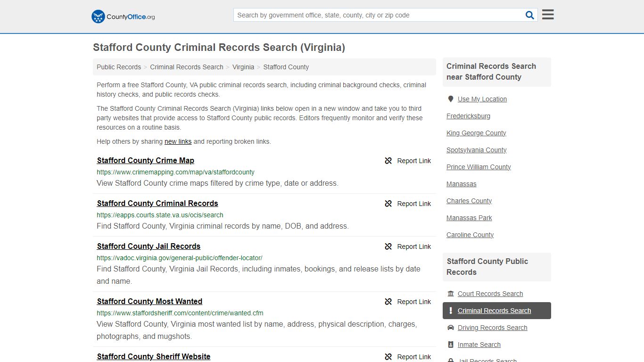This screenshot has height=362, width=644.
Task: Open Fredericksburg nearby link
Action: [468, 116]
